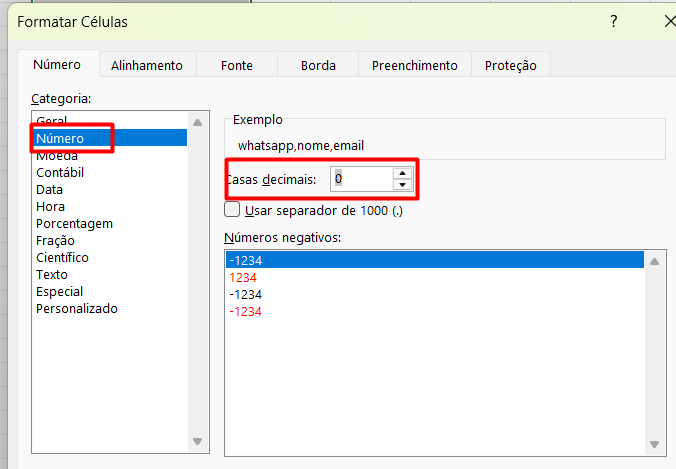Open the Fonte tab
Viewport: 676px width, 469px height.
point(237,65)
